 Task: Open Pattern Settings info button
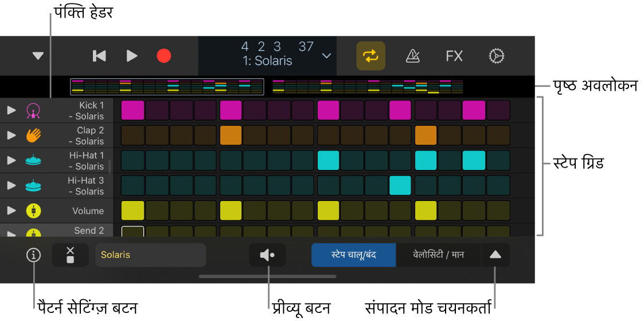(x=33, y=255)
